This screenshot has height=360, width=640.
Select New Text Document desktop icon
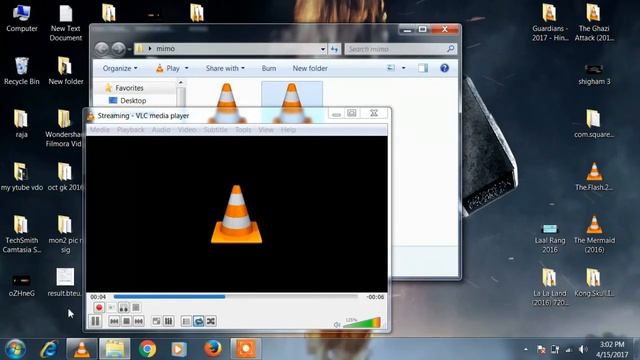(65, 23)
